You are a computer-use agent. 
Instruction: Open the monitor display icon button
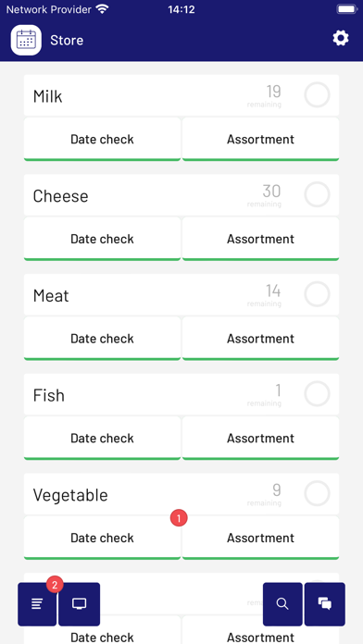tap(79, 604)
